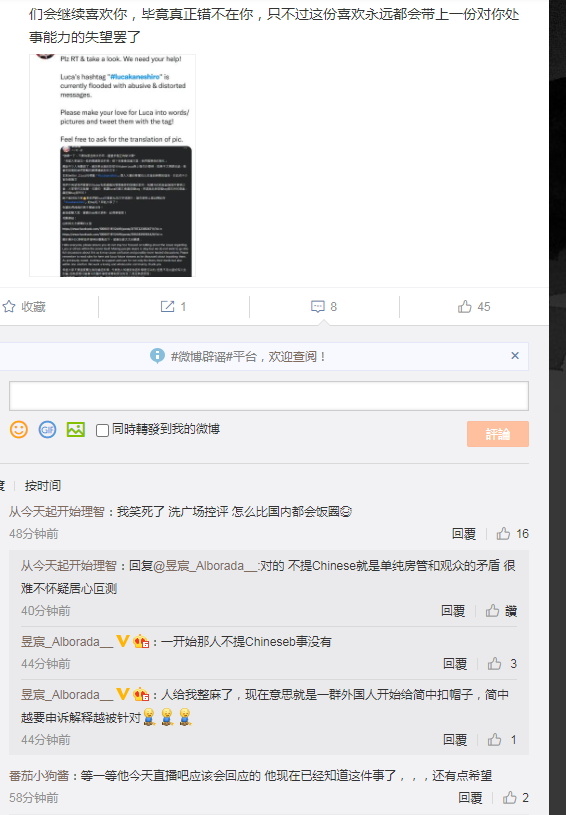The image size is (566, 815).
Task: Click the GIF insert icon
Action: pyautogui.click(x=47, y=429)
